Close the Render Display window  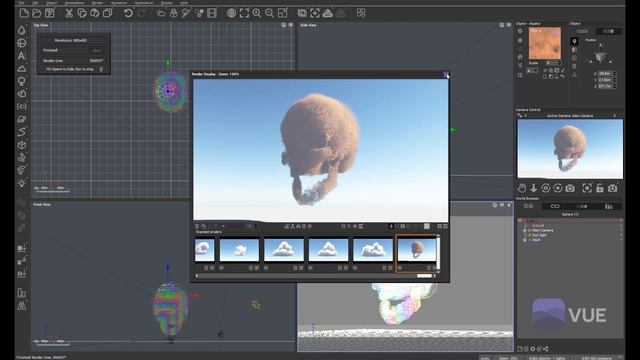(x=446, y=74)
